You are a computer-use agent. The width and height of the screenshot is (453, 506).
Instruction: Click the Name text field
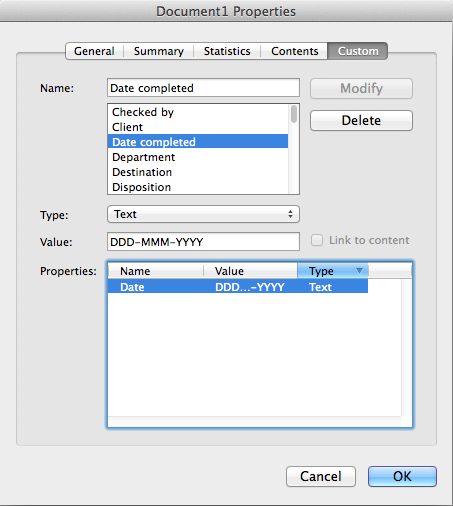point(203,88)
